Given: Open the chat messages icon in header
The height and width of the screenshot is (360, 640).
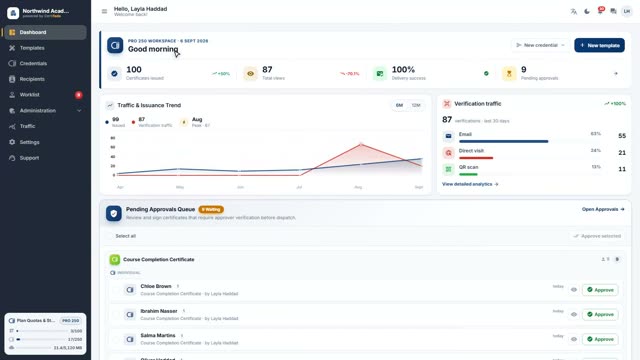Looking at the screenshot, I should coord(613,11).
